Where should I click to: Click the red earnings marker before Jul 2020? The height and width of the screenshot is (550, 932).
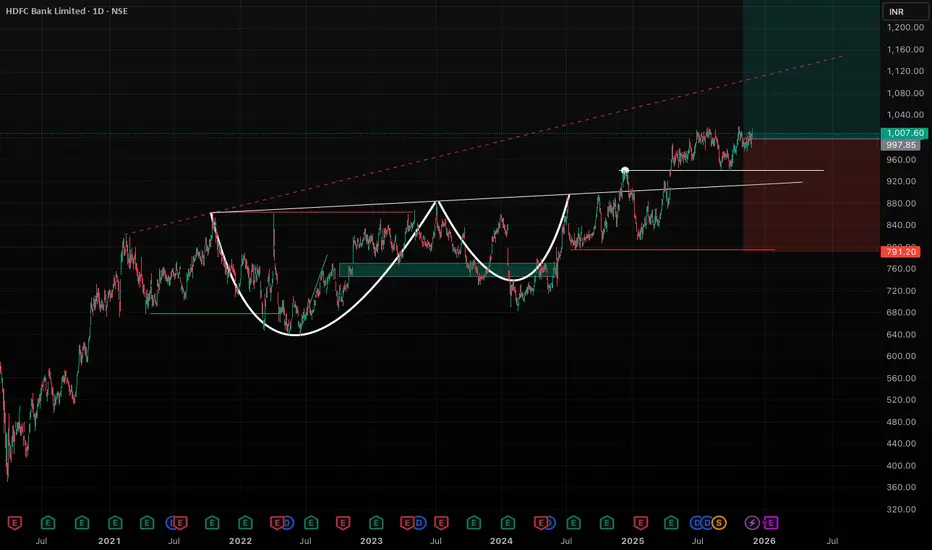click(x=15, y=523)
